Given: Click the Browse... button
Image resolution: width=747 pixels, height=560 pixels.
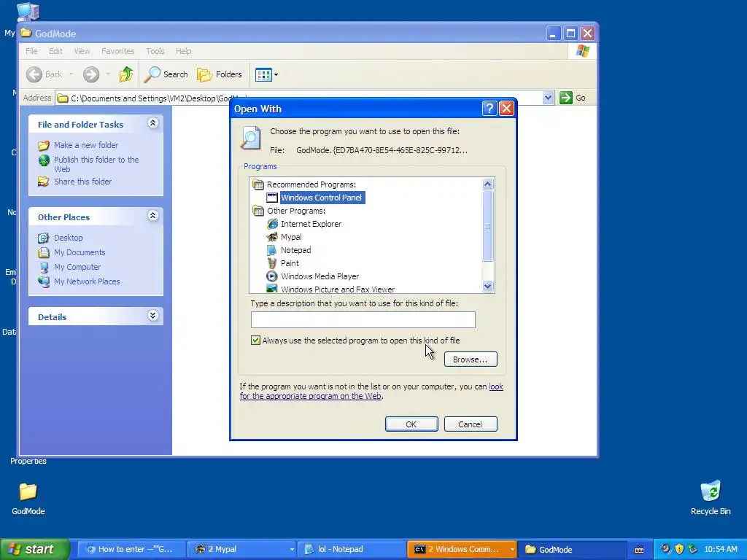Looking at the screenshot, I should point(471,359).
